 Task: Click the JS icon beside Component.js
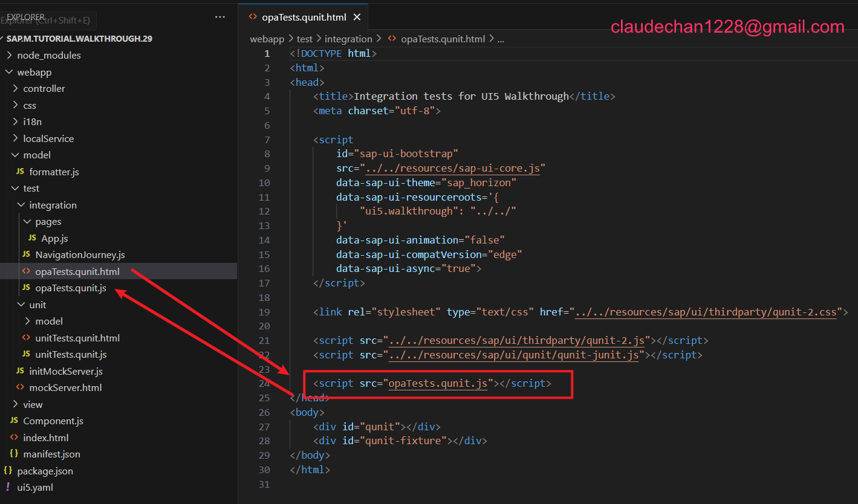(x=14, y=421)
